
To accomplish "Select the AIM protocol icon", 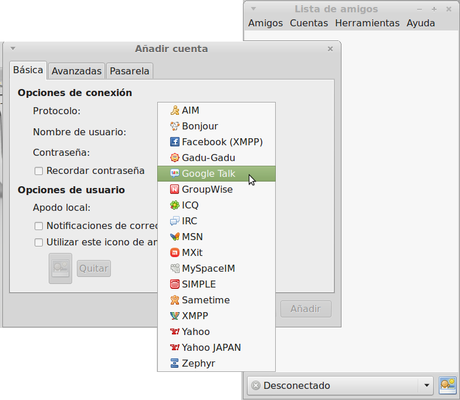I will tap(175, 110).
